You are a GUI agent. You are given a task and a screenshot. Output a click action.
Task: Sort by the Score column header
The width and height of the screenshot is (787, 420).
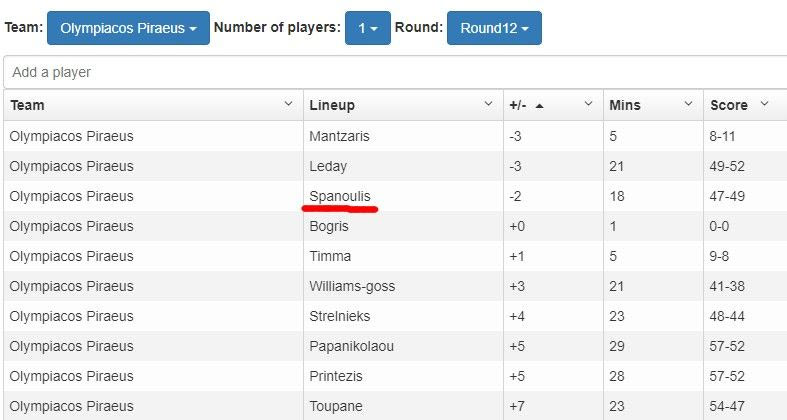[x=729, y=105]
